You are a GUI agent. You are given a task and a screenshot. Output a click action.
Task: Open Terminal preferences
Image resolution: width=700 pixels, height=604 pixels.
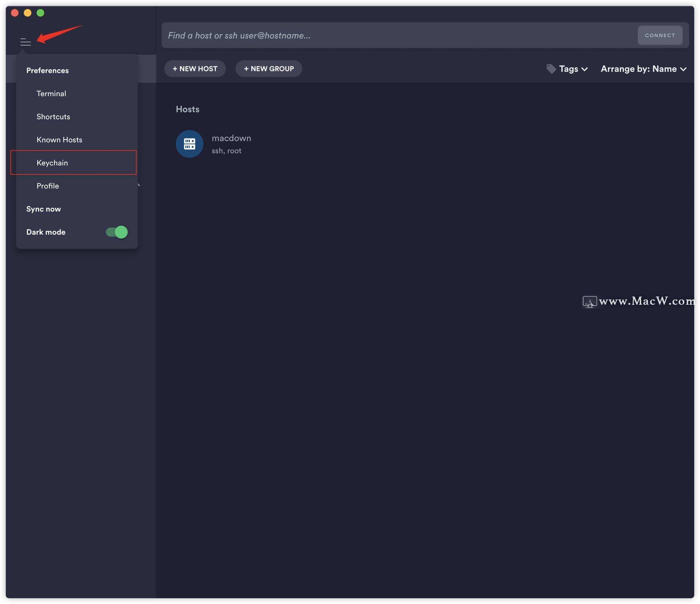click(51, 94)
